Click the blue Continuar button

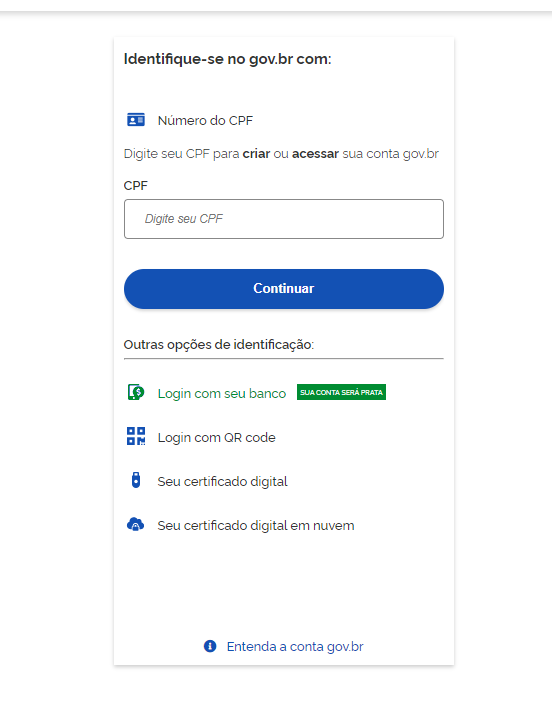[284, 289]
